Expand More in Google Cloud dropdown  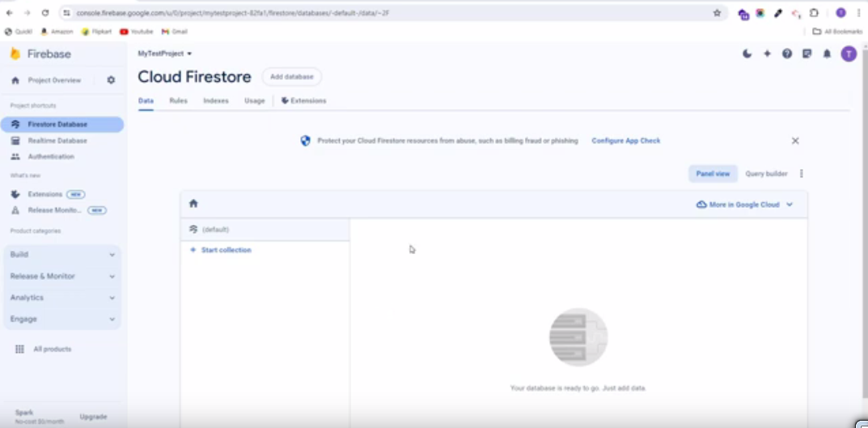click(744, 205)
